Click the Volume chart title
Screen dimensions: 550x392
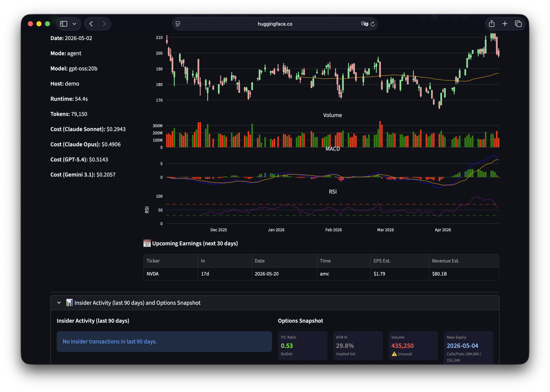[332, 115]
